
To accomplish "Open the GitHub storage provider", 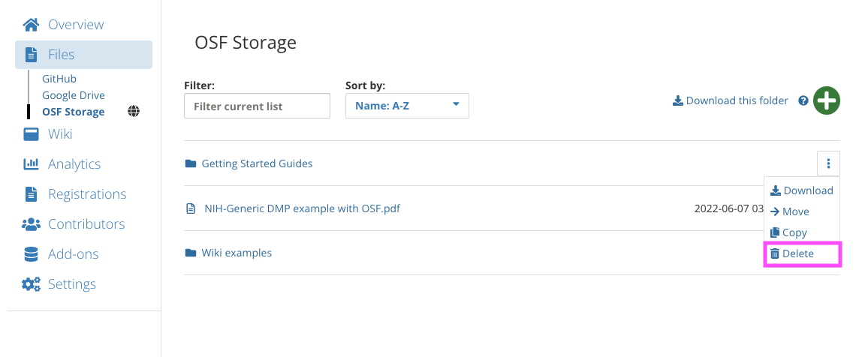I will pyautogui.click(x=59, y=79).
